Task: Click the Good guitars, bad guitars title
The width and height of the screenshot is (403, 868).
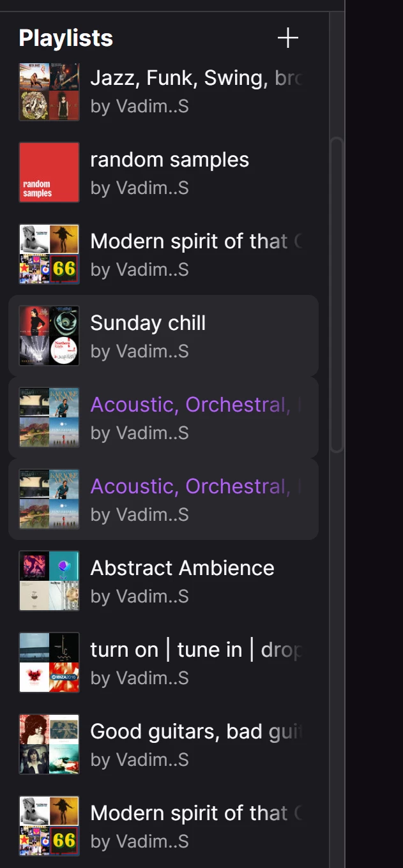Action: point(195,731)
